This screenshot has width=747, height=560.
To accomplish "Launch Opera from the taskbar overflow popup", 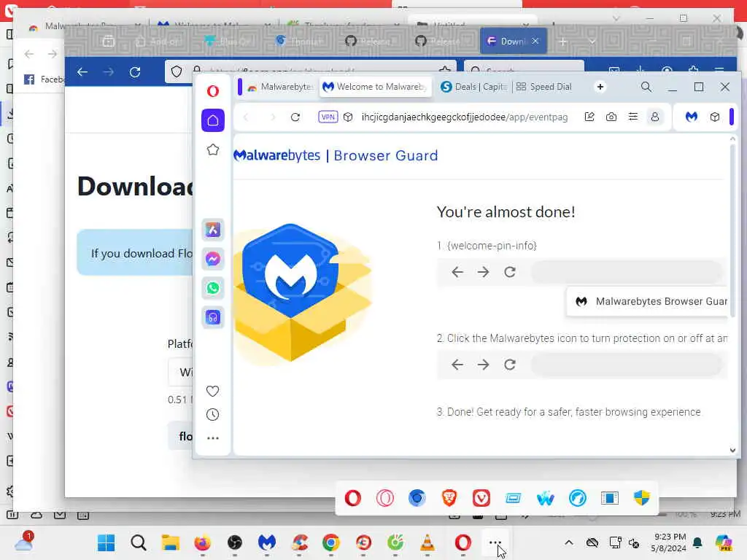I will [353, 498].
